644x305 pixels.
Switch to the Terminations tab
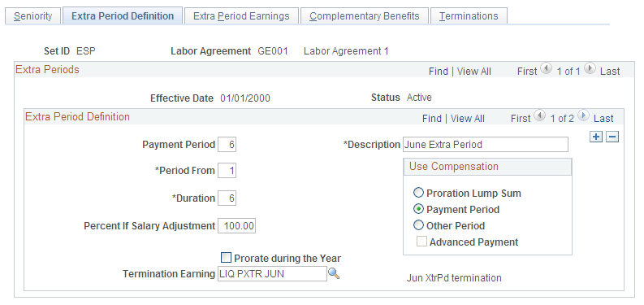point(469,16)
